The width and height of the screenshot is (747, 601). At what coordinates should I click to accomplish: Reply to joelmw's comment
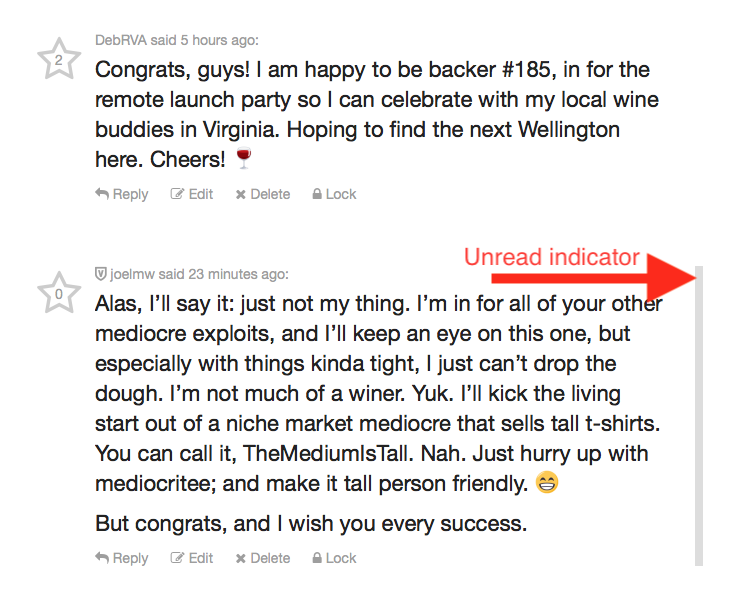click(122, 558)
